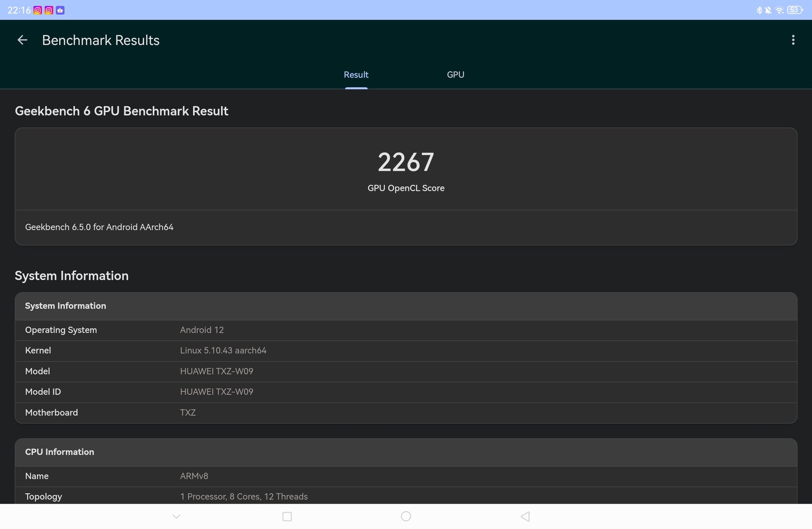Tap the System Information table header

pos(406,306)
